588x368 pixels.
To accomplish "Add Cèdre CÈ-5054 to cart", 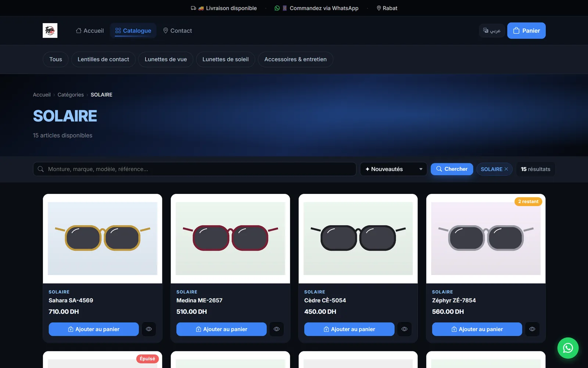I will 349,329.
